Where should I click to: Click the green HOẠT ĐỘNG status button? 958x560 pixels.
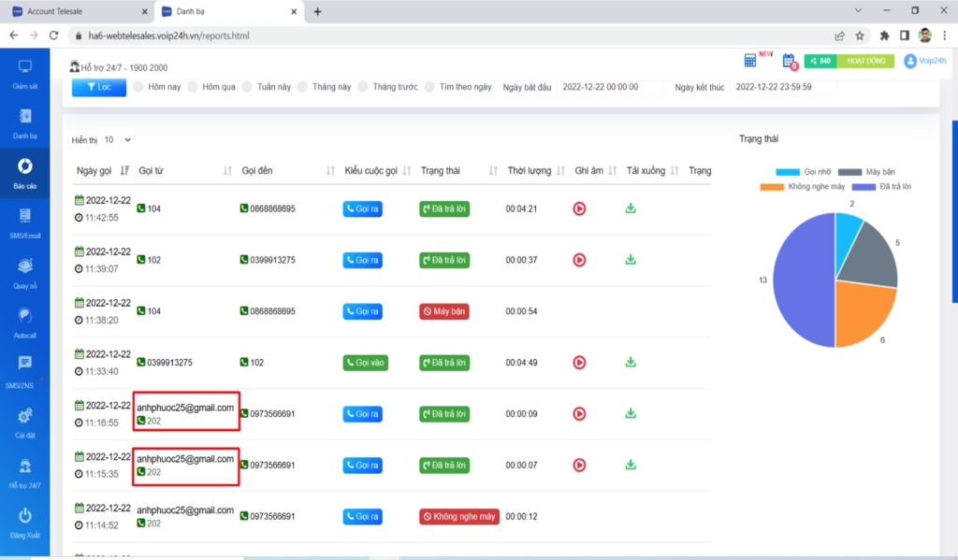(x=864, y=61)
